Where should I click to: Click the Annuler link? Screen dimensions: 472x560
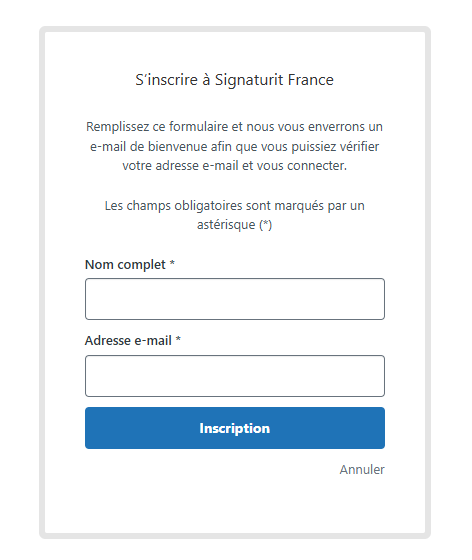pyautogui.click(x=362, y=470)
